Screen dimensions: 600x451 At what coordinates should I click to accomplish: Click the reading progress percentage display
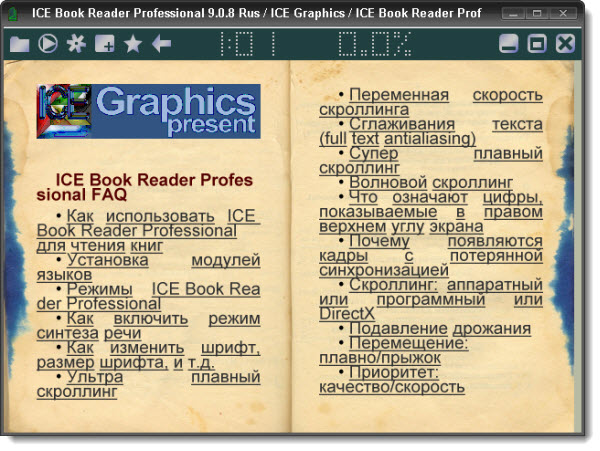pyautogui.click(x=373, y=44)
